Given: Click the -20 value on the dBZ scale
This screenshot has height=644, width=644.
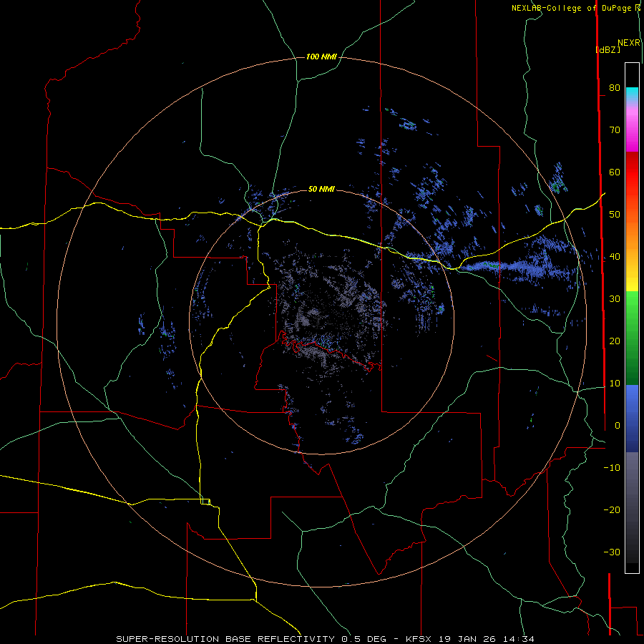Looking at the screenshot, I should click(x=612, y=509).
